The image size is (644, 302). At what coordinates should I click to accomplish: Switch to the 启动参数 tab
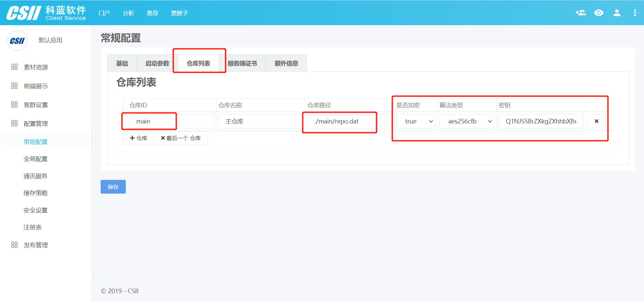click(x=157, y=63)
